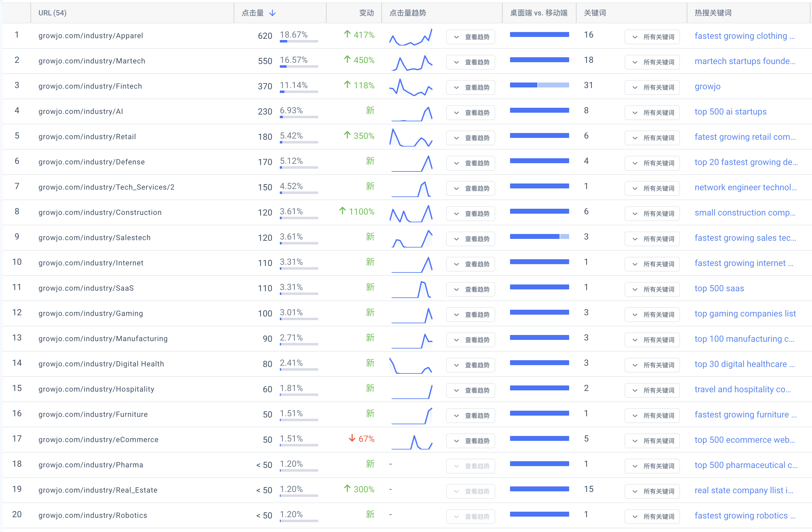The width and height of the screenshot is (812, 532).
Task: Click the trend sparkline for the Apparel row
Action: pyautogui.click(x=411, y=37)
